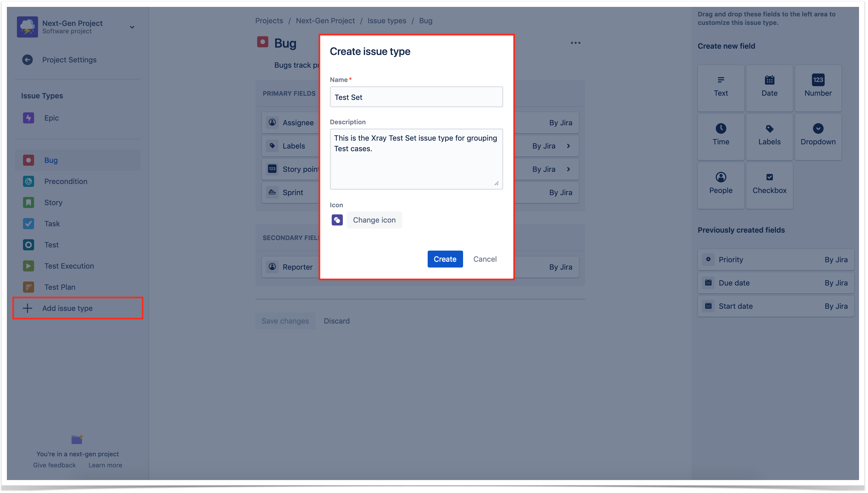The height and width of the screenshot is (493, 868).
Task: Open the Test Plan issue type
Action: [78, 287]
